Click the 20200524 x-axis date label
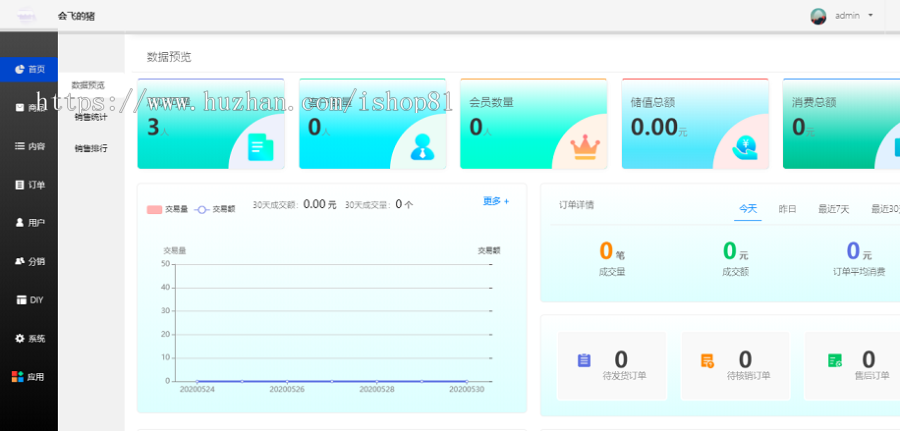The height and width of the screenshot is (431, 900). point(197,389)
